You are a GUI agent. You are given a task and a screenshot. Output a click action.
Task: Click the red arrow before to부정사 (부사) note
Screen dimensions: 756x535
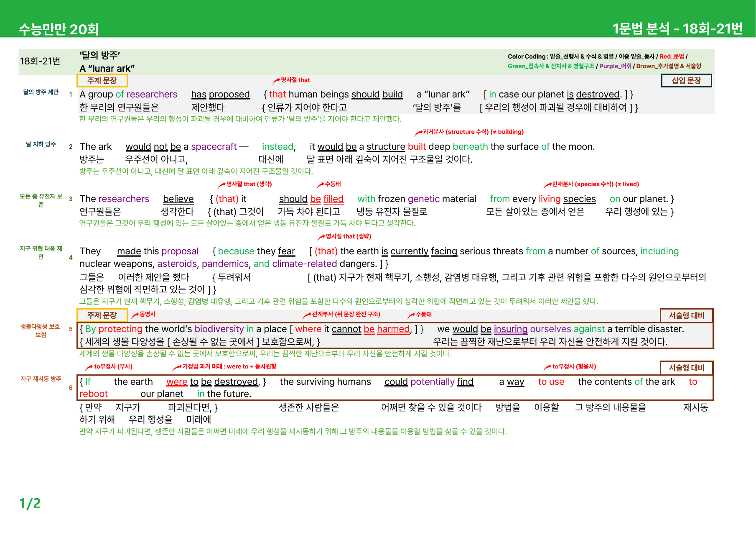click(89, 367)
